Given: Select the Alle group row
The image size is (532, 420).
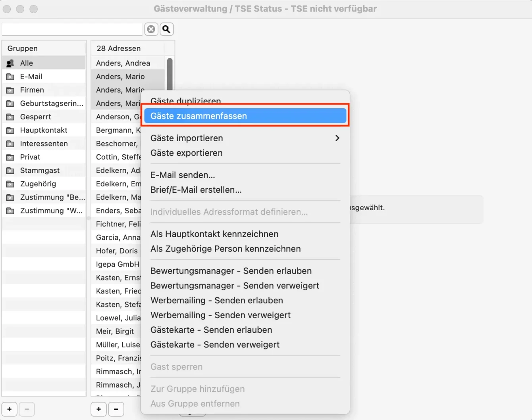Looking at the screenshot, I should [44, 63].
